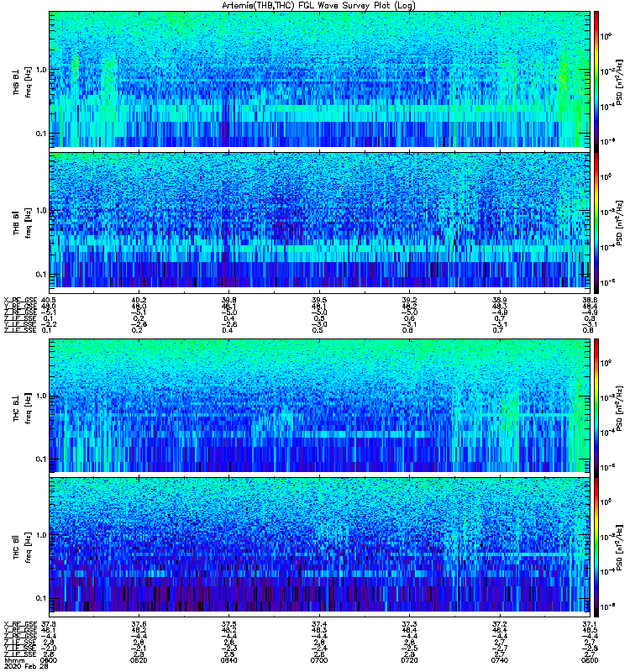The width and height of the screenshot is (630, 672).
Task: Click the 'PSD [nT²/Hz]' label of the bottom panel
Action: pos(619,548)
